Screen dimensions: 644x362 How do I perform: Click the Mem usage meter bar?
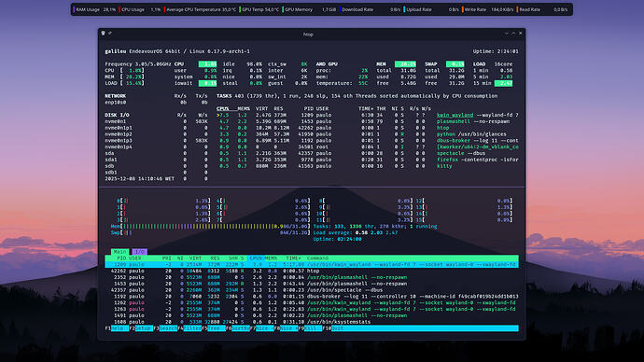pyautogui.click(x=210, y=227)
